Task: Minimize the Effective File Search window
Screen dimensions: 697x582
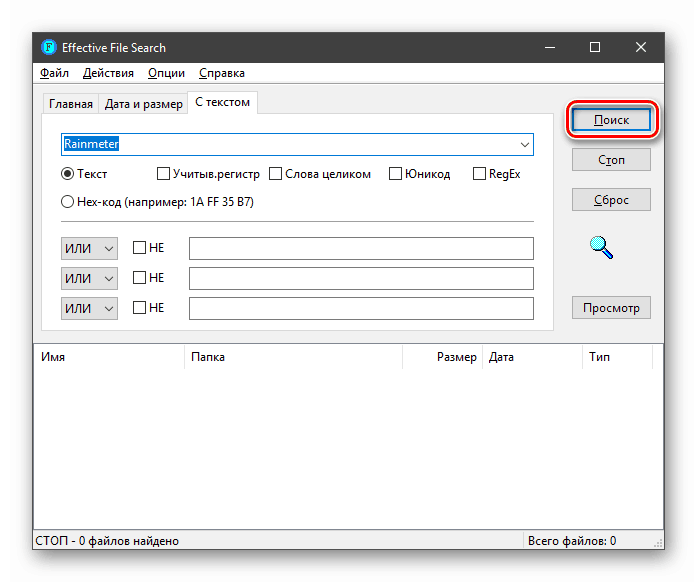Action: 550,47
